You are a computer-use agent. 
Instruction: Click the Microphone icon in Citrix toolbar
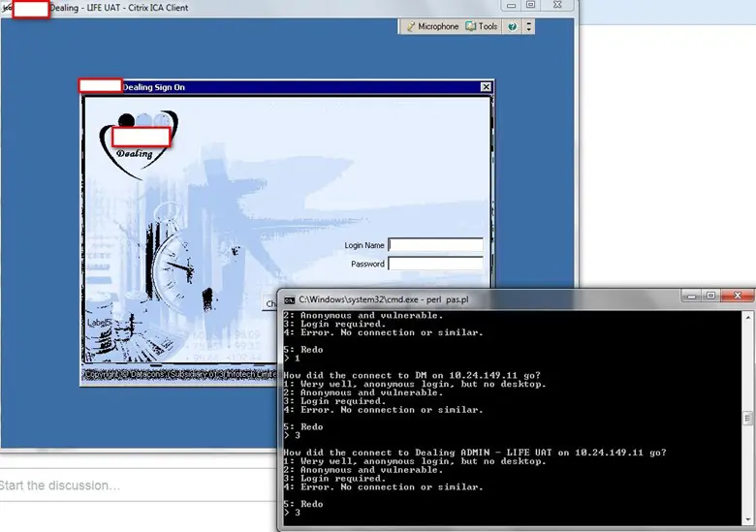tap(411, 27)
